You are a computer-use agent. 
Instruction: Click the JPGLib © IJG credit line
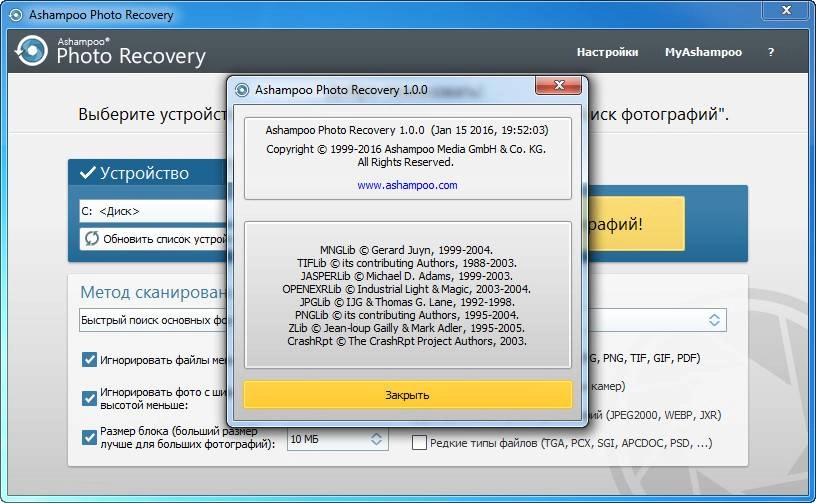[406, 302]
